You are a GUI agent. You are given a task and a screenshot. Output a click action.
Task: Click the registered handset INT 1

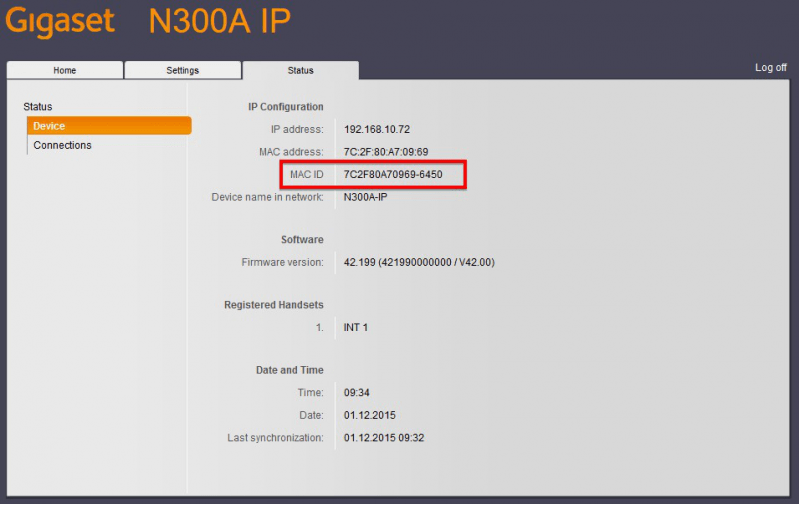tap(356, 328)
